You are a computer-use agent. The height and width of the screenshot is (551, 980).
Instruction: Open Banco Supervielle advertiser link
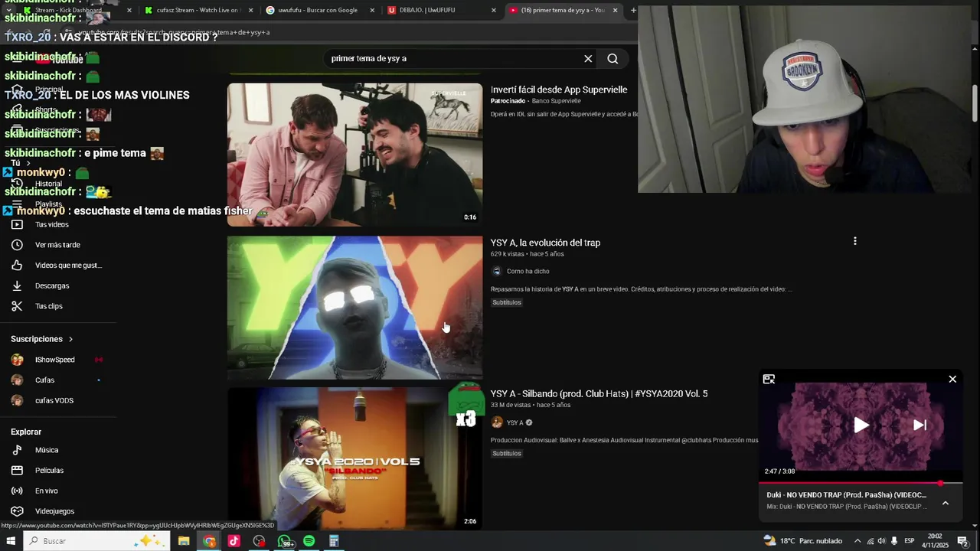[557, 101]
